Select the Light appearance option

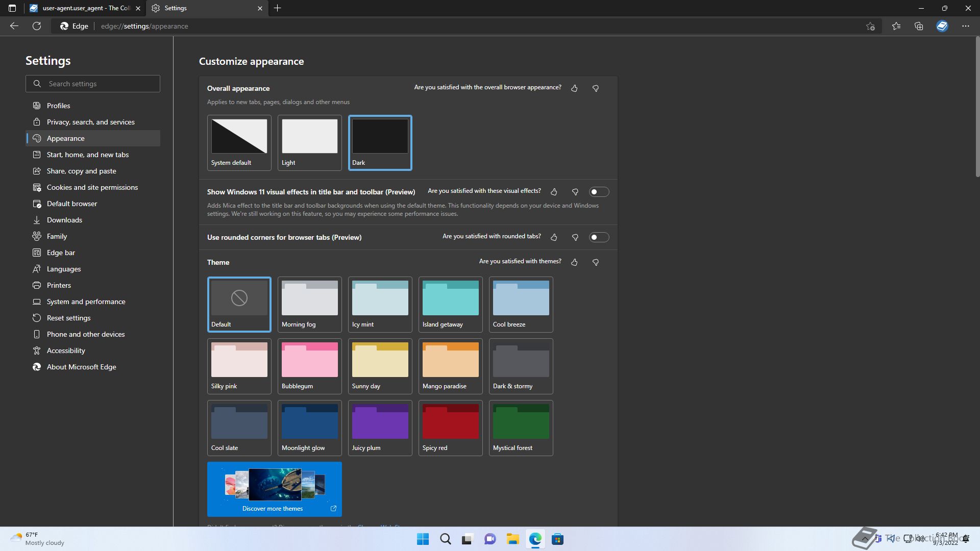coord(309,143)
